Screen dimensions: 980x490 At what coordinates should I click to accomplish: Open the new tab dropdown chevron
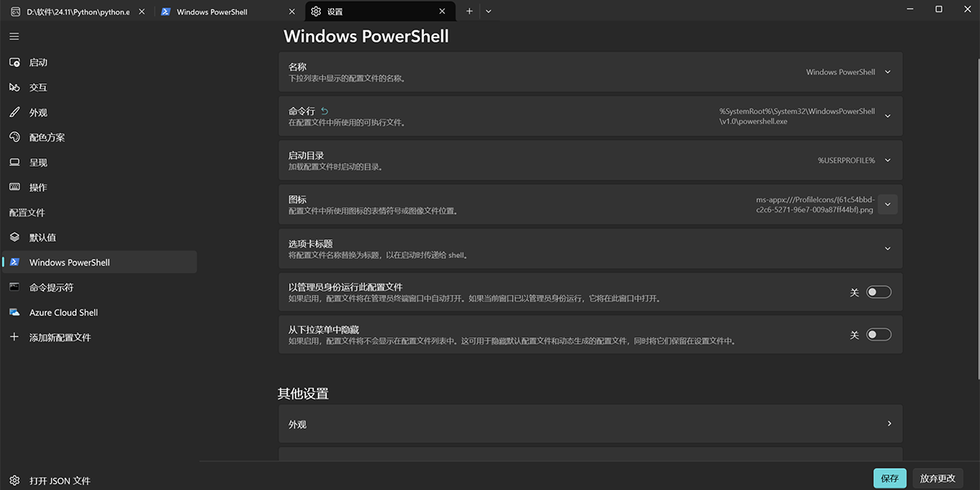[488, 11]
